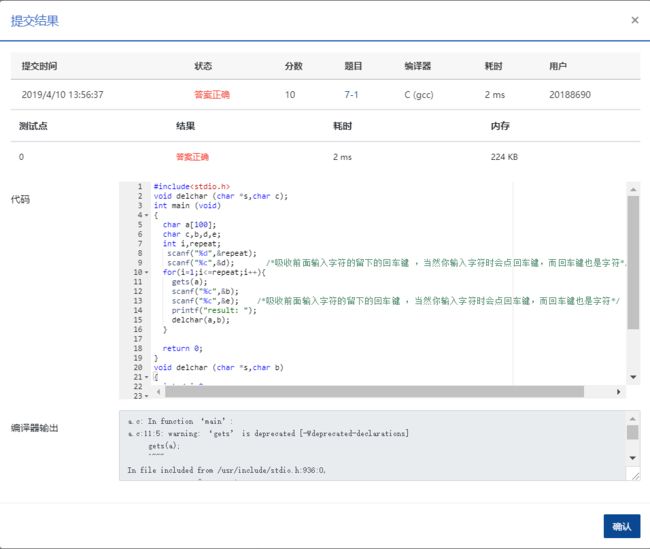Click the 编译器 column header

click(418, 66)
